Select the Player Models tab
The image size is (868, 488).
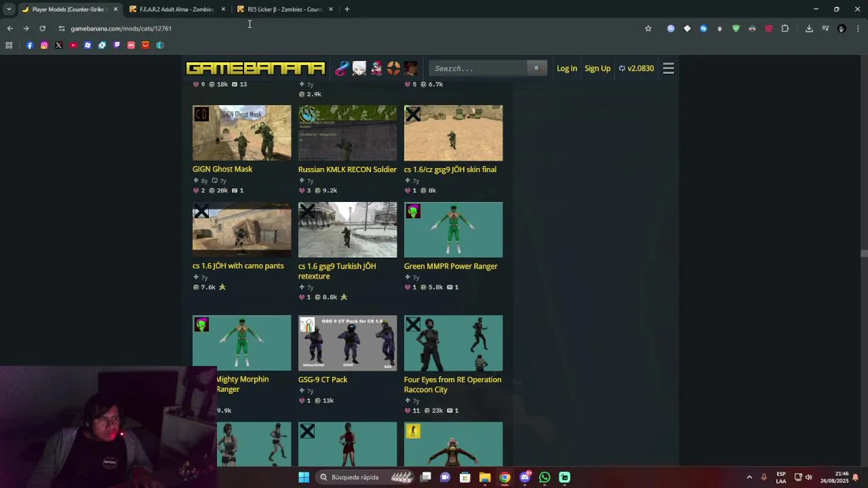[x=68, y=9]
